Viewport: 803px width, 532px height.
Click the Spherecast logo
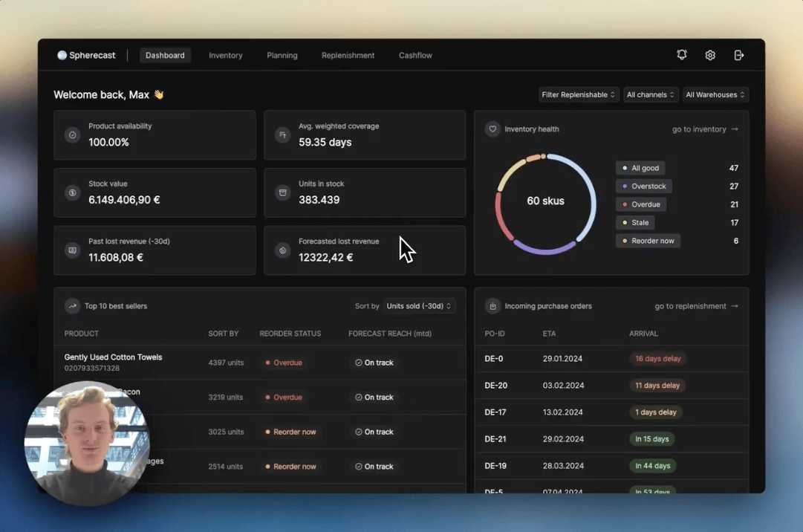[86, 56]
